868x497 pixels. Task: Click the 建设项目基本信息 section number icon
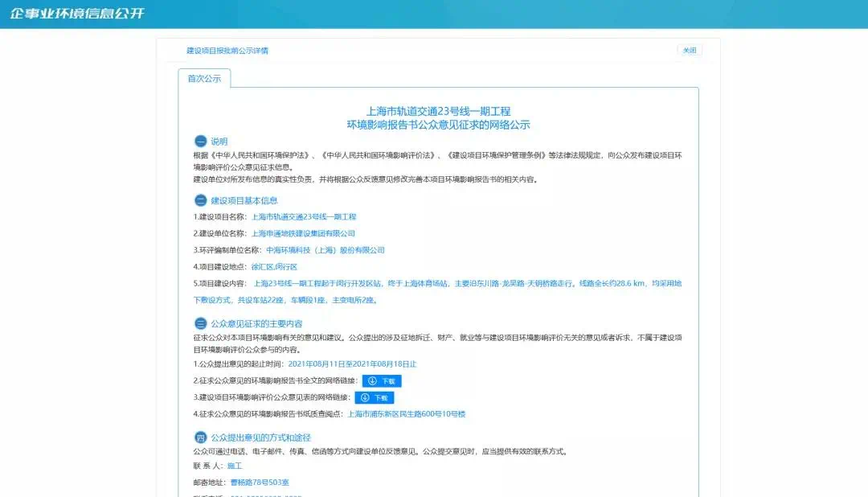200,200
